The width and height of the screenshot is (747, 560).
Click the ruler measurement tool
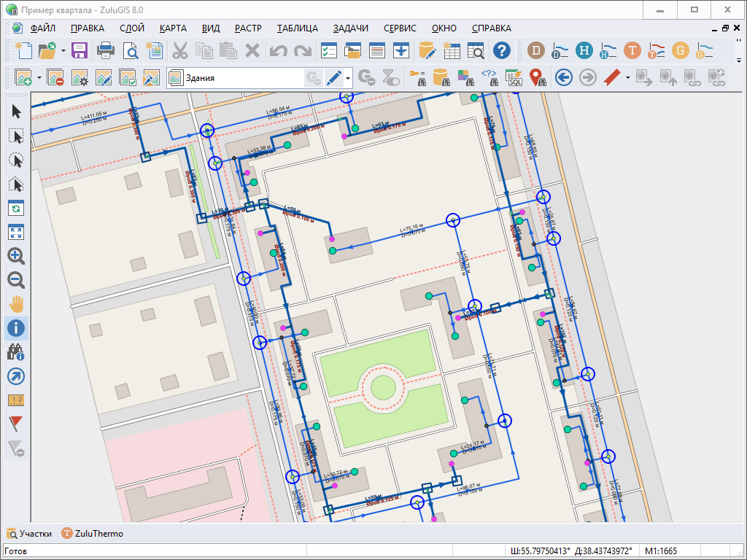point(16,400)
